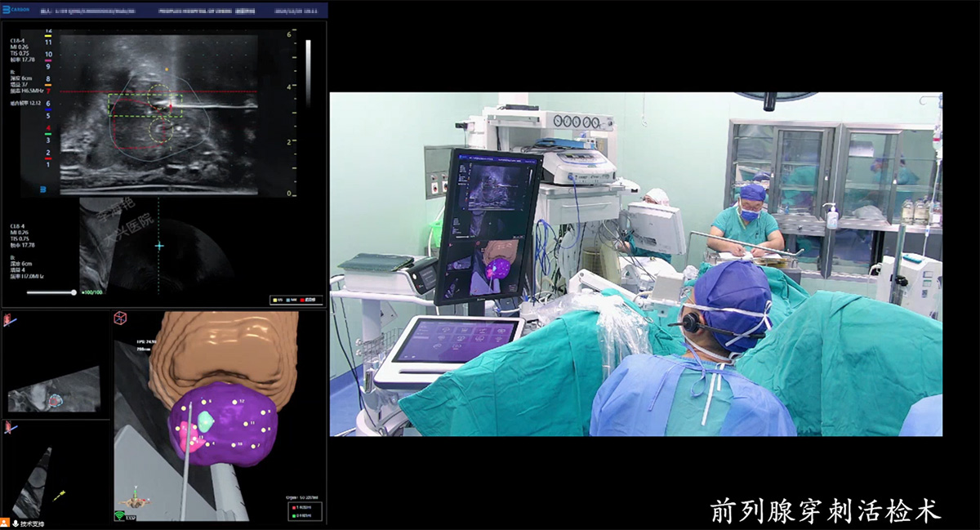Image resolution: width=980 pixels, height=530 pixels.
Task: Click the vertical grayscale bar on ultrasound
Action: click(x=308, y=73)
